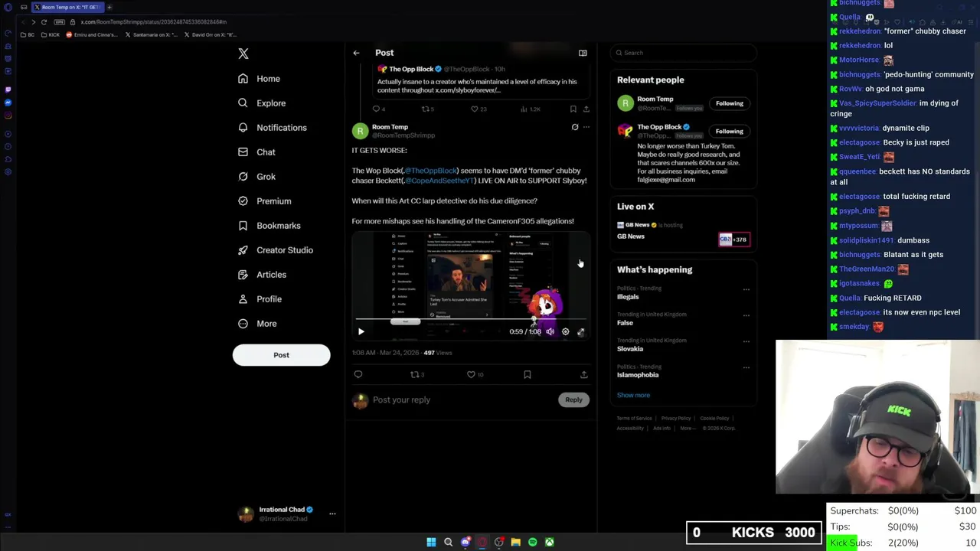Viewport: 980px width, 551px height.
Task: Open Spotify from the taskbar
Action: click(x=533, y=543)
